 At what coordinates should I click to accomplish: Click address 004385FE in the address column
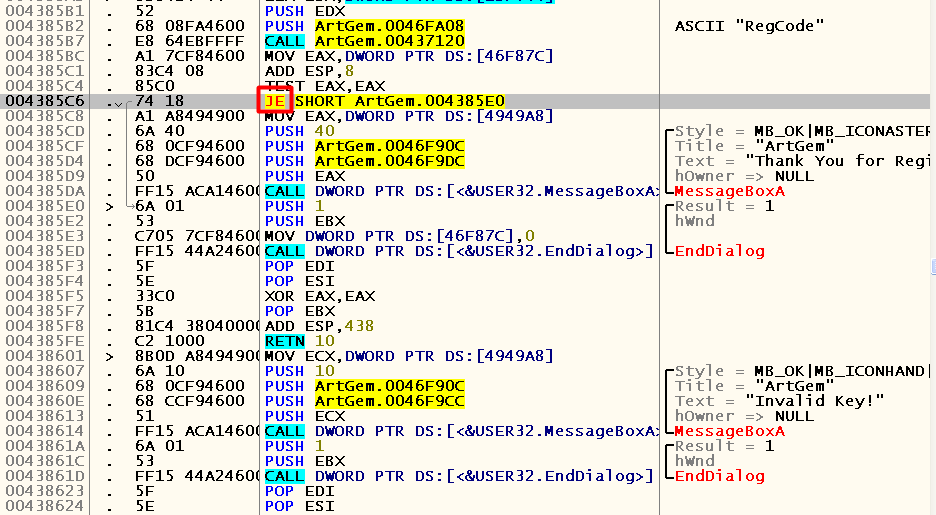click(x=45, y=341)
